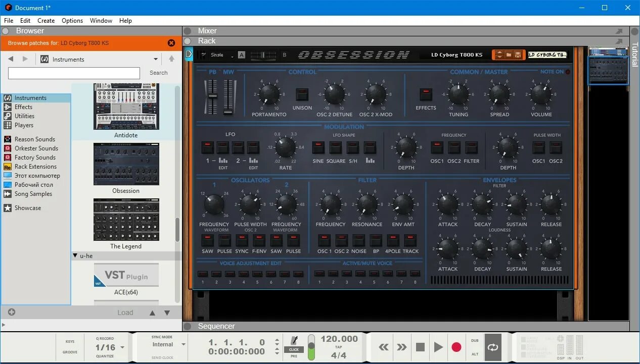Open the Options menu
Viewport: 640px width, 364px height.
click(x=72, y=21)
